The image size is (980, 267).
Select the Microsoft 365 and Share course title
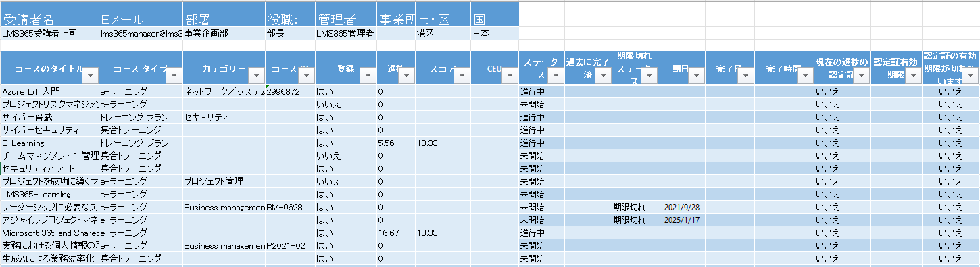click(49, 233)
